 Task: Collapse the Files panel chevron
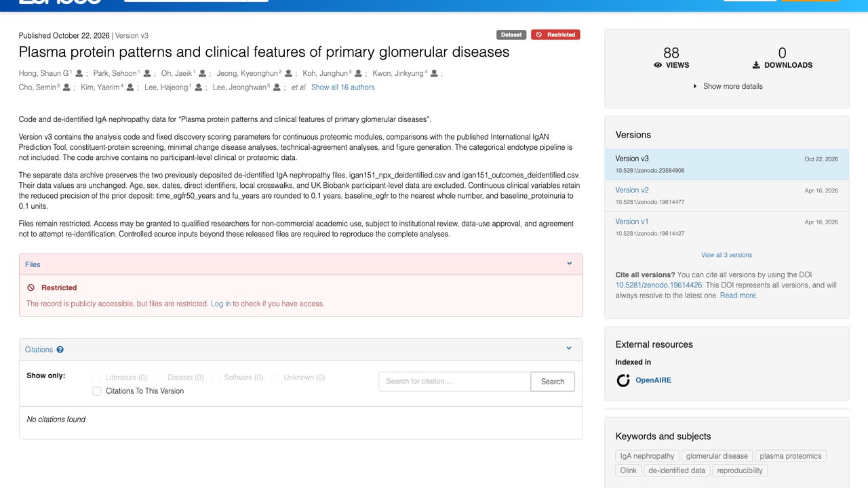coord(570,264)
